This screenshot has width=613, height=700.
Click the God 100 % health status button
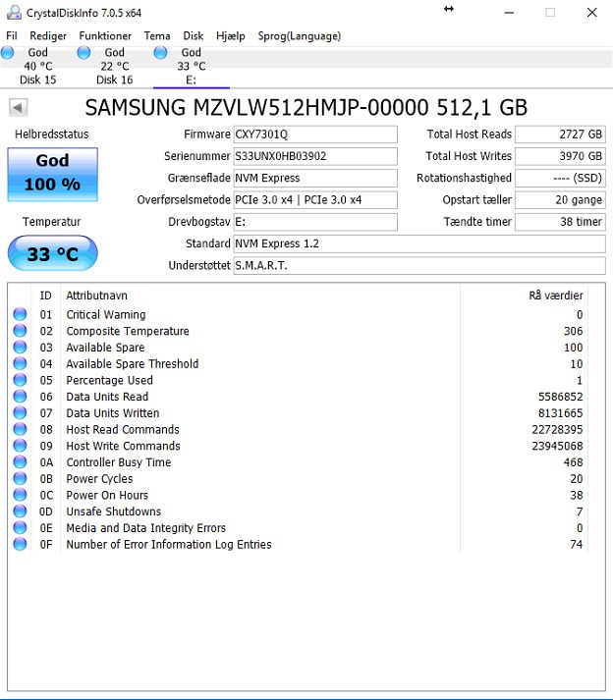pos(53,174)
